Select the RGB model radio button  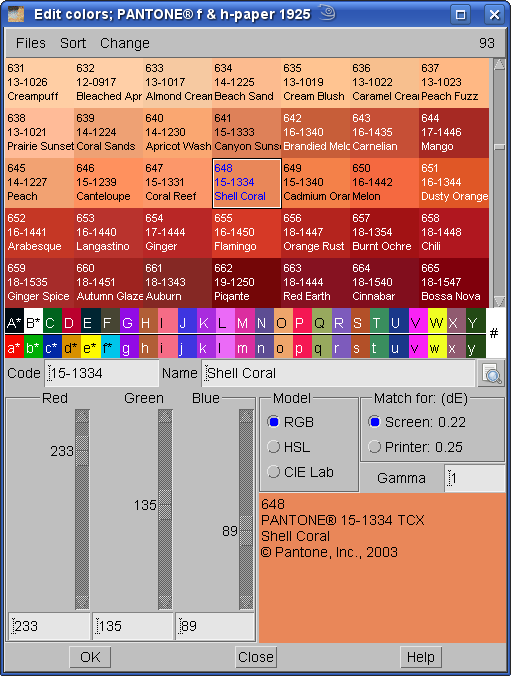tap(273, 422)
